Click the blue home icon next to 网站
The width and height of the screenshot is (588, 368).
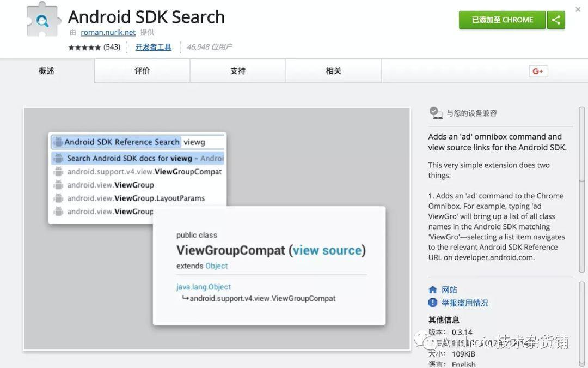pyautogui.click(x=434, y=289)
